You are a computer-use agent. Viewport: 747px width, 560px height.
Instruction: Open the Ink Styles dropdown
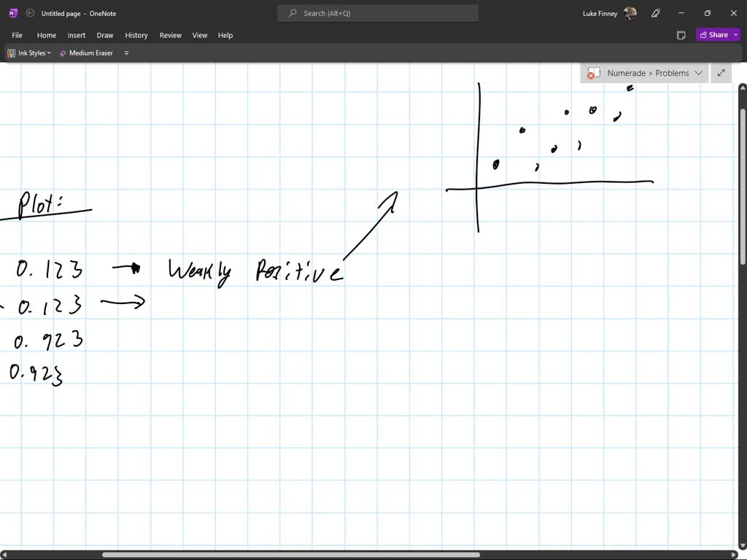pyautogui.click(x=49, y=52)
